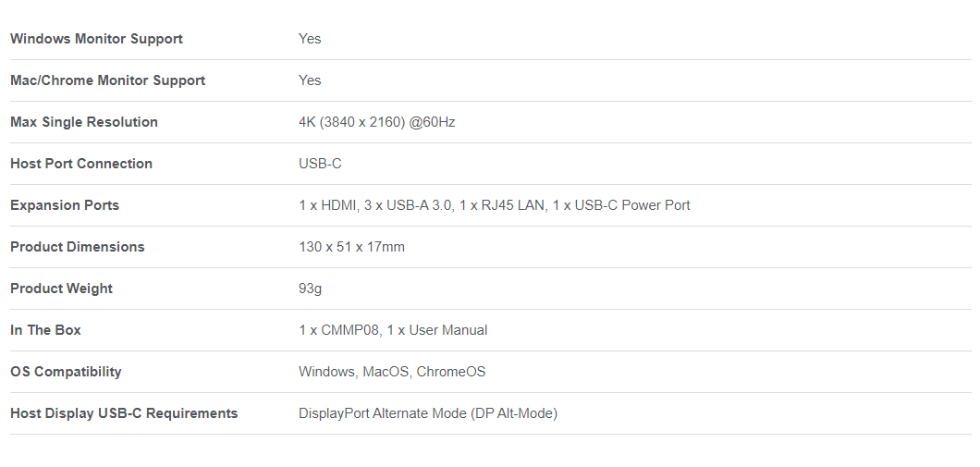Click the OS Compatibility label

point(66,372)
